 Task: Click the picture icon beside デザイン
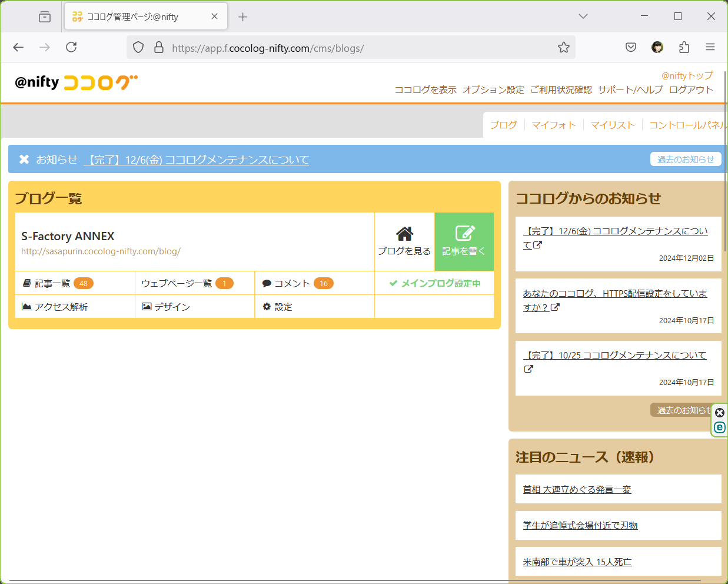pos(147,307)
